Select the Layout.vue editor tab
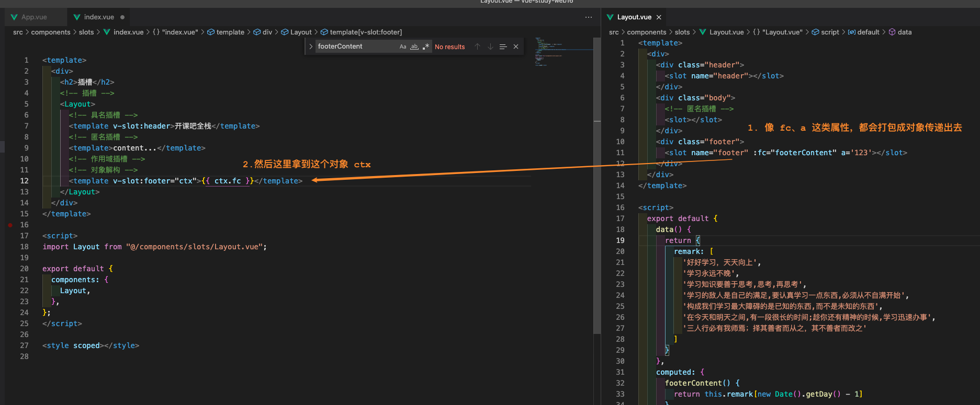980x405 pixels. coord(634,17)
